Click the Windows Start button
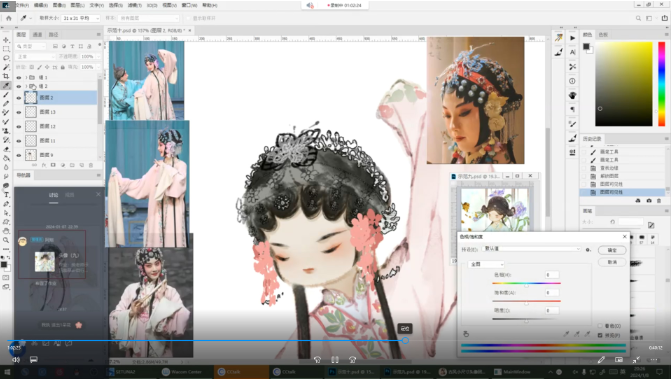The image size is (672, 379). [7, 372]
